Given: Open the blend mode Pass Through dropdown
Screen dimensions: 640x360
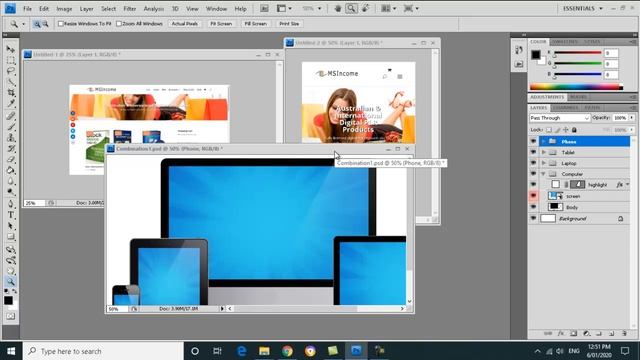Looking at the screenshot, I should point(560,118).
